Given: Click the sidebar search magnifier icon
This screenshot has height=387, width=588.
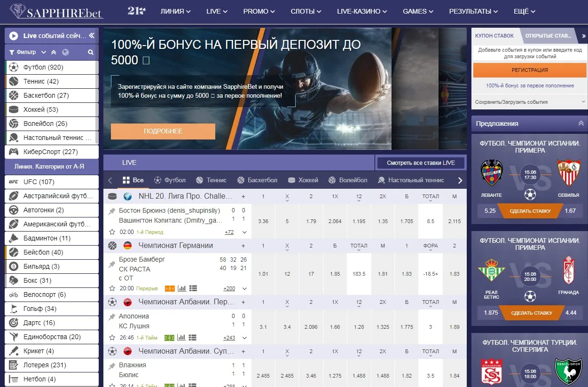Looking at the screenshot, I should point(91,52).
